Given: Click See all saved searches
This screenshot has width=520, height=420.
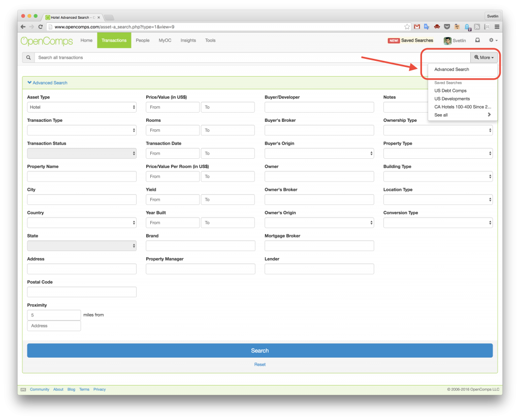Looking at the screenshot, I should click(x=462, y=115).
